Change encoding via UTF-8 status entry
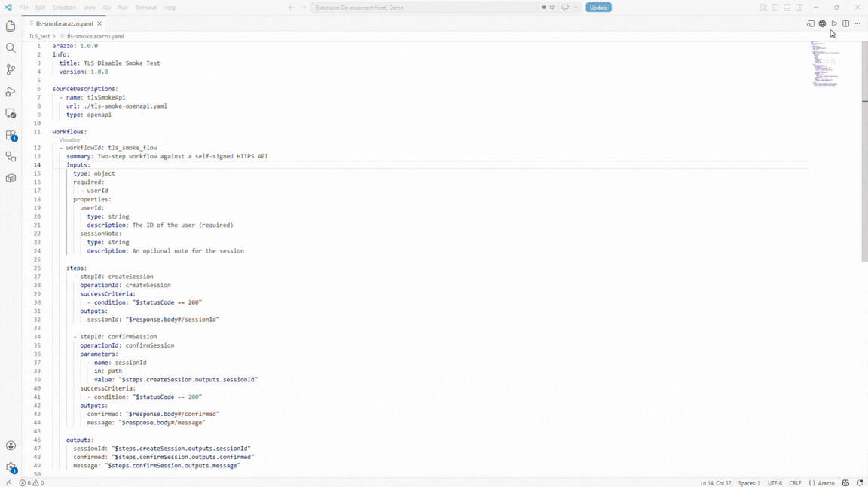Screen dimensions: 868x487 pyautogui.click(x=775, y=483)
